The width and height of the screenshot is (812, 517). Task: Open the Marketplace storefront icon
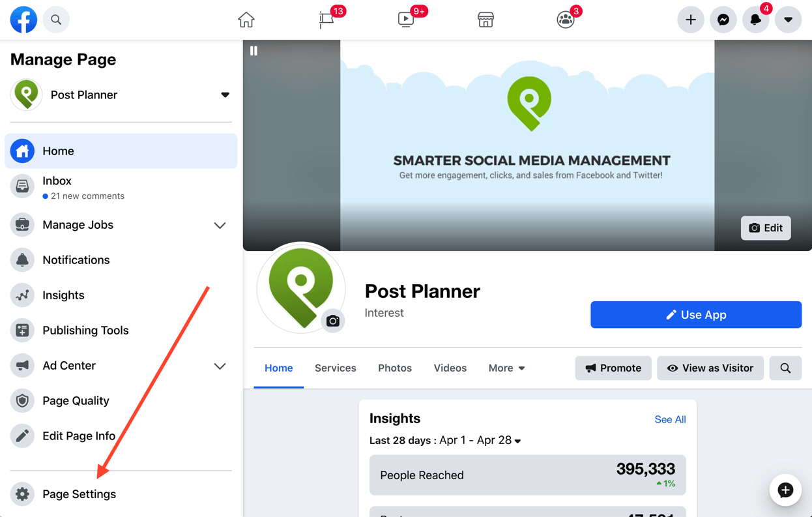[x=486, y=20]
